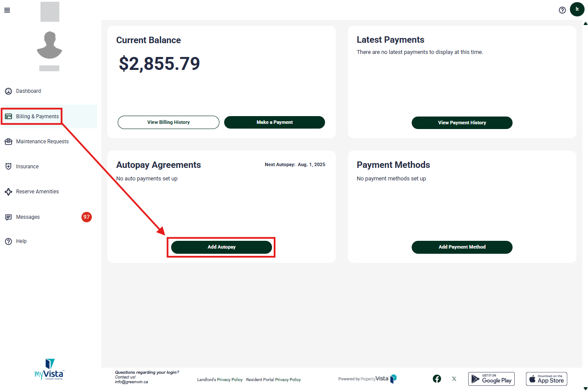The height and width of the screenshot is (391, 588).
Task: Click the Insurance shield icon
Action: tap(8, 167)
